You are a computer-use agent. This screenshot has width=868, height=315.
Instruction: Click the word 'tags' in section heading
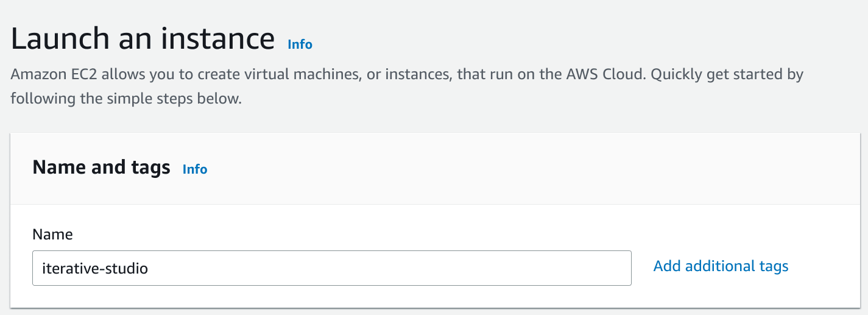pos(151,168)
